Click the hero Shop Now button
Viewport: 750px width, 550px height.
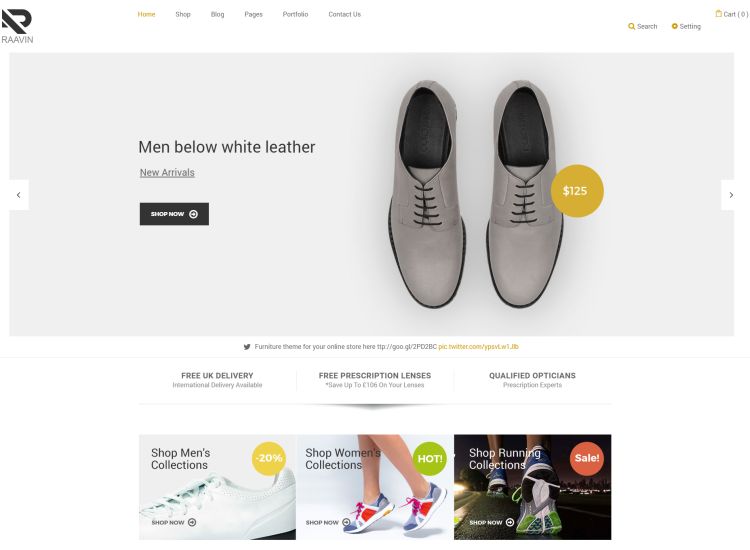click(174, 214)
